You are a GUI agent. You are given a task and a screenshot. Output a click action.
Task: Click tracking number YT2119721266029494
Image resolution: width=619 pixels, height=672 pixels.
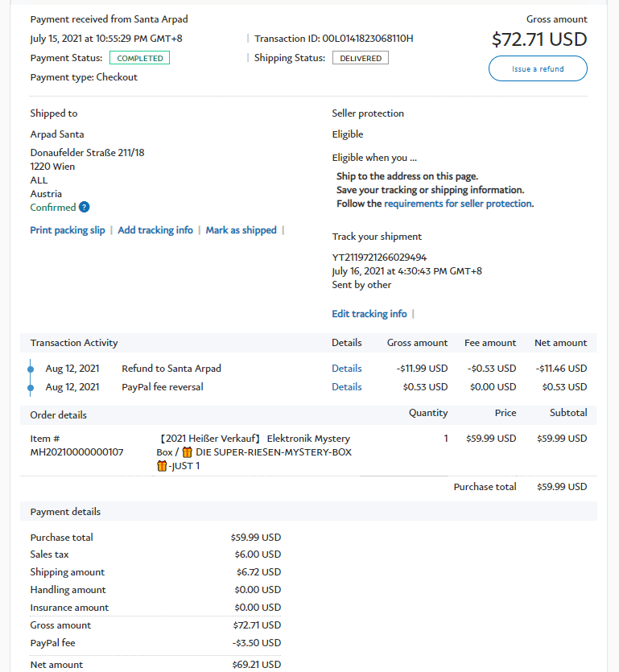379,258
